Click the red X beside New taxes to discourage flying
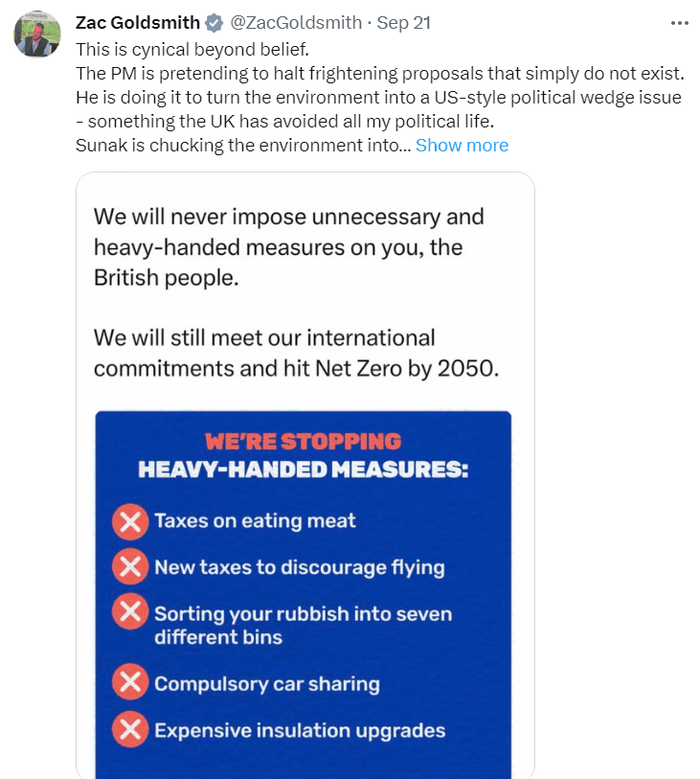Screen dimensions: 700x779 (x=130, y=566)
